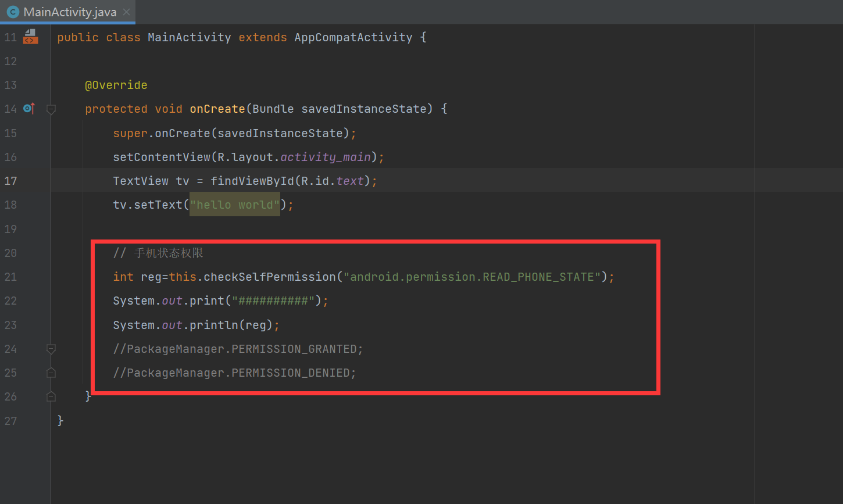Click println(reg) on line 23

(x=231, y=325)
